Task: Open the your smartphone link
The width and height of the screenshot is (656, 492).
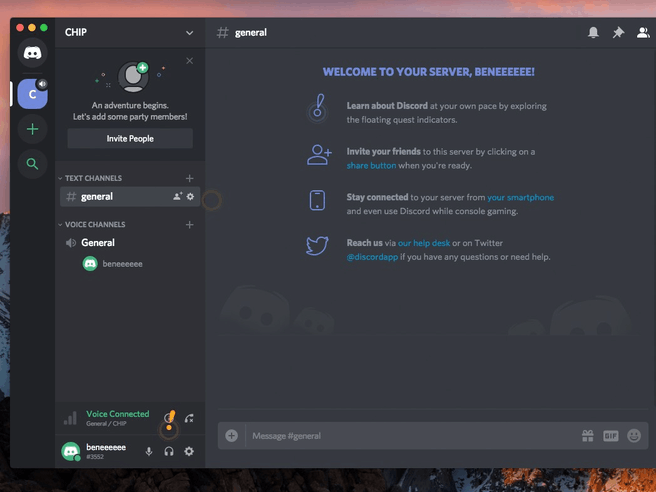Action: 520,197
